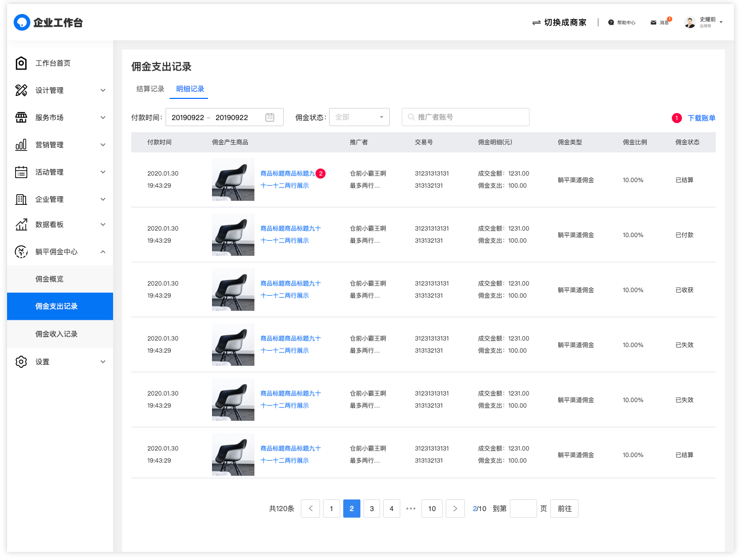Click the 共120条 total count text
The width and height of the screenshot is (740, 560).
pyautogui.click(x=282, y=509)
